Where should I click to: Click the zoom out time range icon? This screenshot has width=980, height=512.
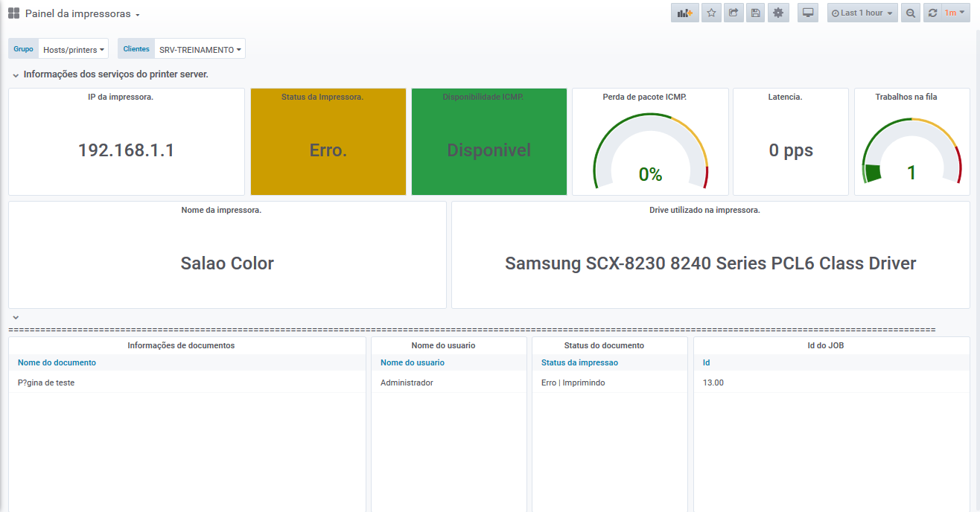tap(910, 13)
